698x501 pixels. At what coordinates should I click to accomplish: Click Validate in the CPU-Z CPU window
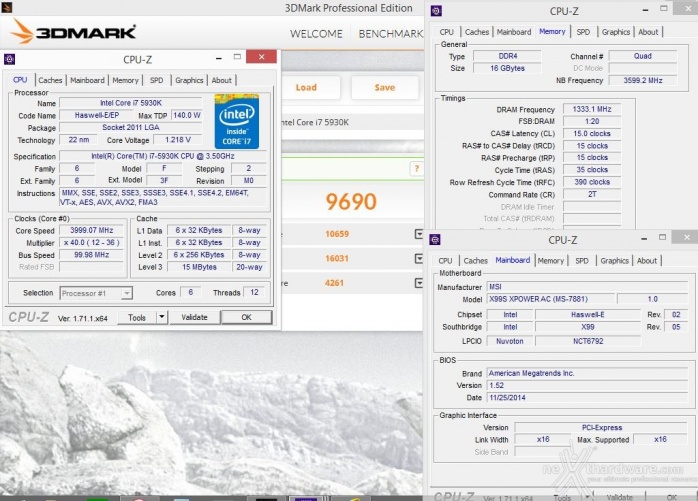(195, 317)
